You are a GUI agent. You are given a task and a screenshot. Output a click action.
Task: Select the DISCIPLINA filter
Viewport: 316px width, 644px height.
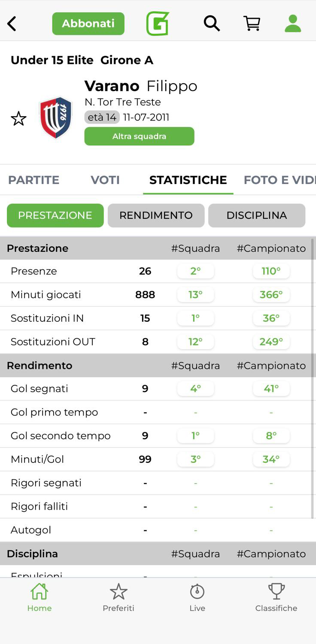coord(257,215)
